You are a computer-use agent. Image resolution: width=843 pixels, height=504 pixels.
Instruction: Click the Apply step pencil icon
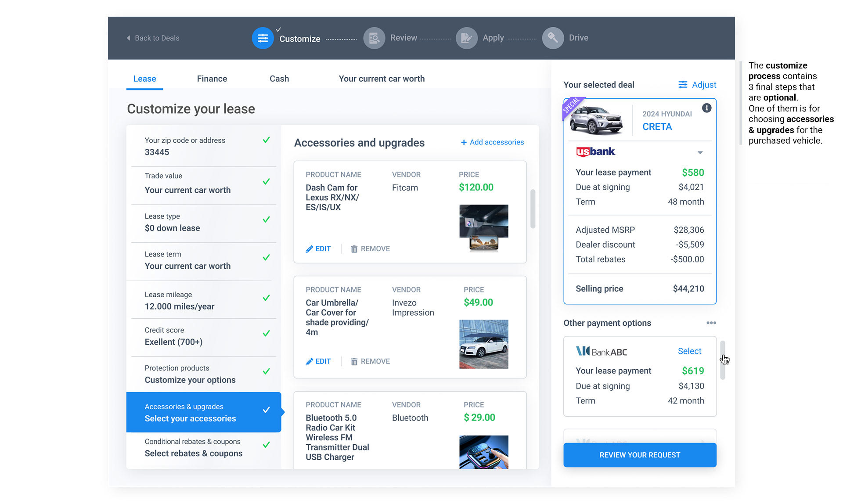[x=466, y=38]
